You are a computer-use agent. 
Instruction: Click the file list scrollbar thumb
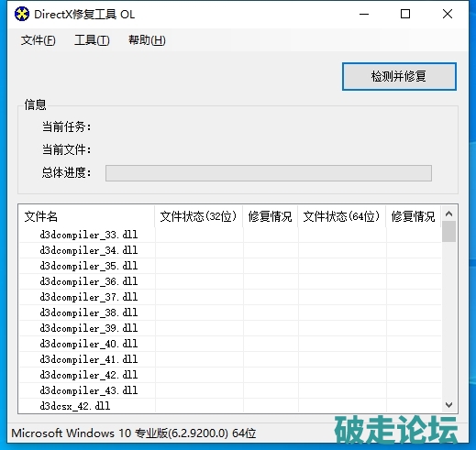tap(448, 232)
